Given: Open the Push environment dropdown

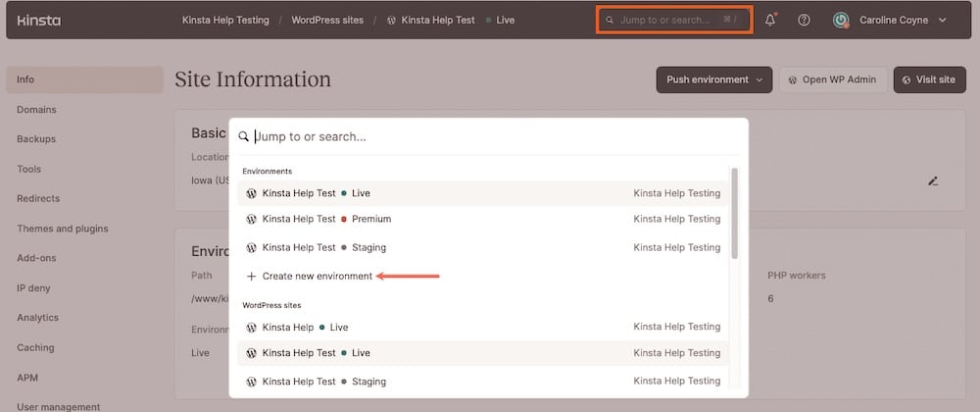Looking at the screenshot, I should (x=714, y=79).
